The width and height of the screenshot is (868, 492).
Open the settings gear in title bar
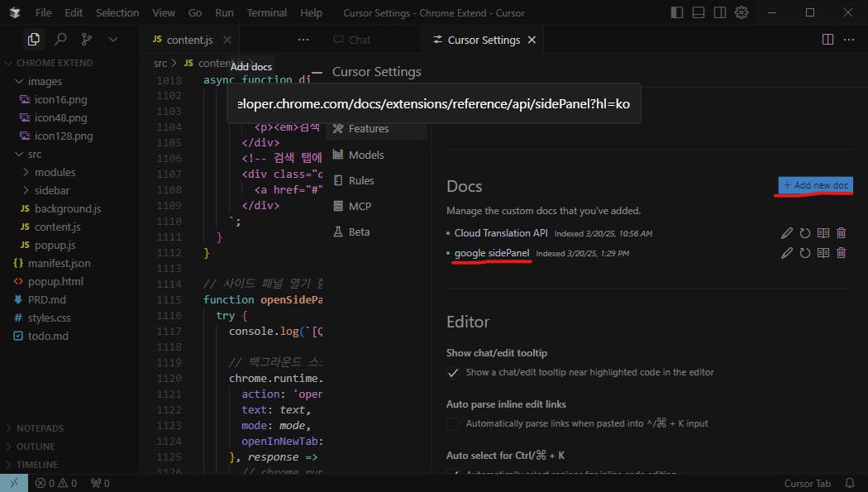coord(742,13)
